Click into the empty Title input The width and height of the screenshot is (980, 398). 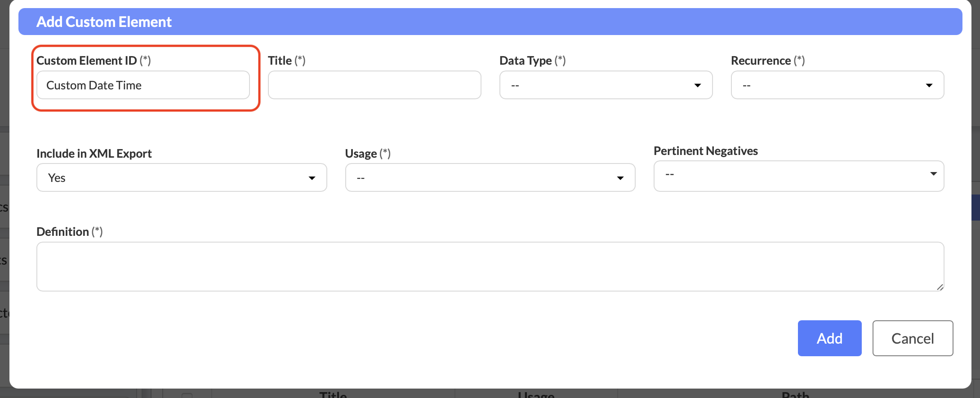[x=374, y=85]
